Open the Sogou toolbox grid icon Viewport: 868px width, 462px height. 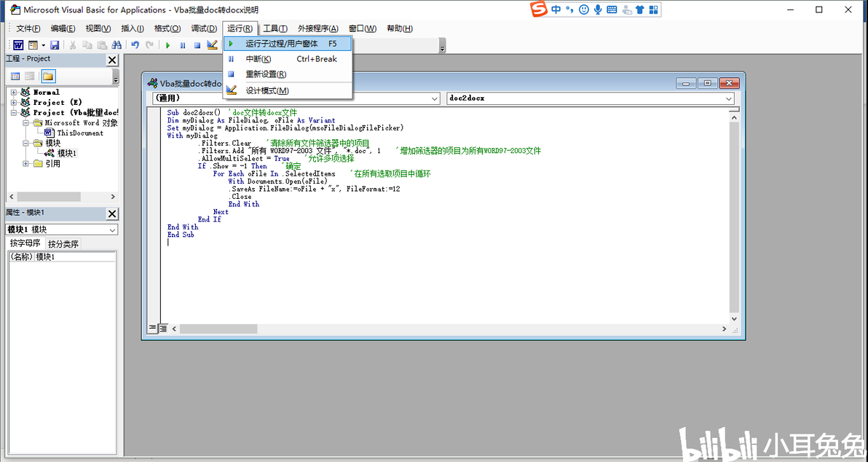coord(653,9)
